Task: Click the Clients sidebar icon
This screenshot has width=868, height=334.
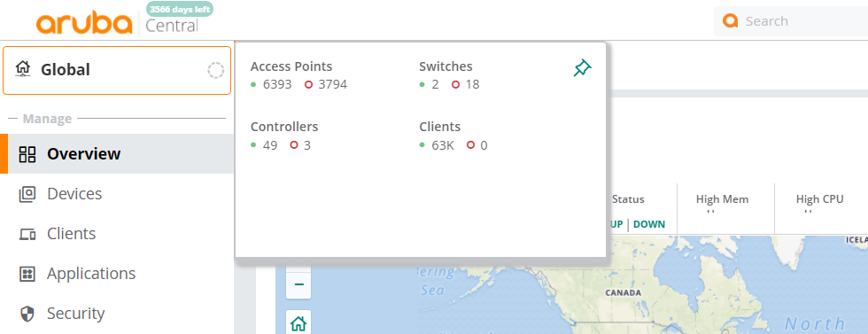Action: (x=27, y=234)
